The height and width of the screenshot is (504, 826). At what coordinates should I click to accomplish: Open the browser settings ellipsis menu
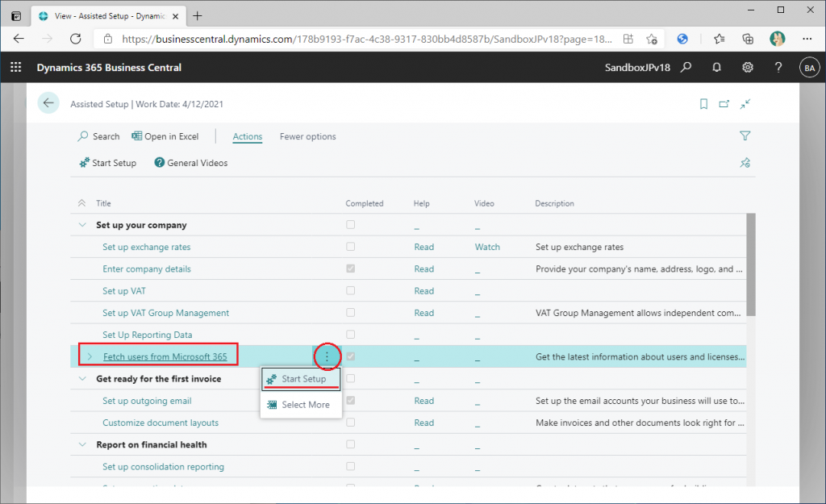tap(807, 39)
